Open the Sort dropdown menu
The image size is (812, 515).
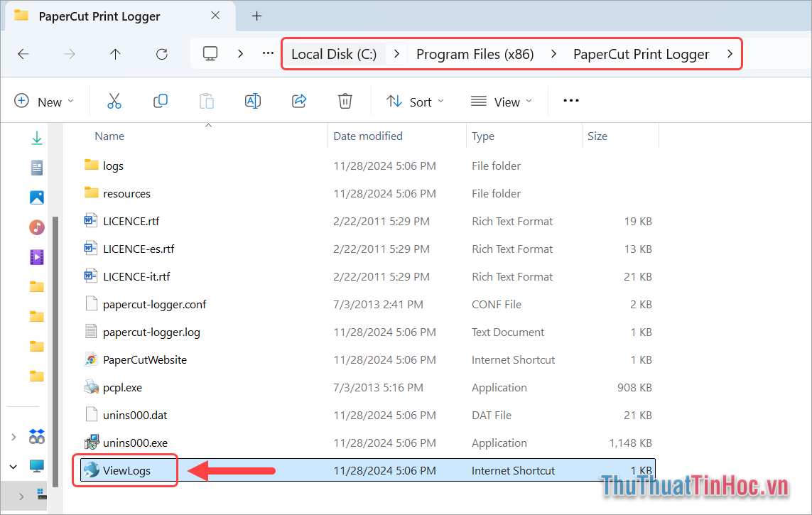(x=416, y=102)
